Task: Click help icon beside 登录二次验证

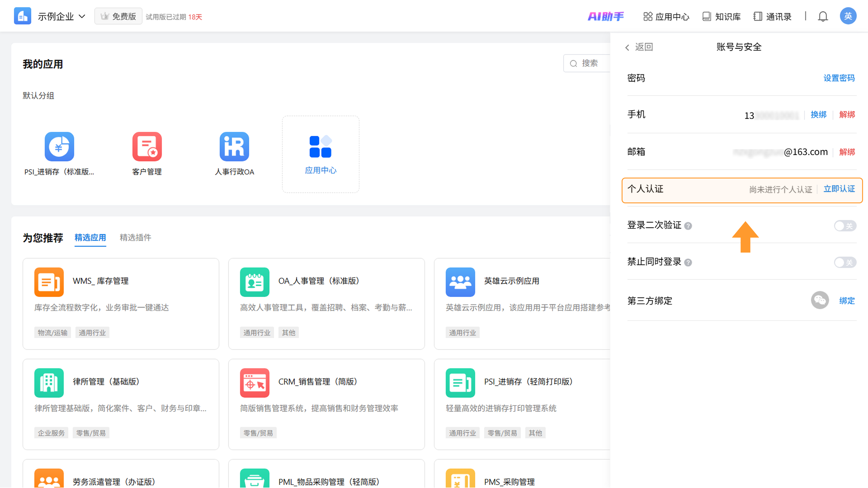Action: point(688,226)
